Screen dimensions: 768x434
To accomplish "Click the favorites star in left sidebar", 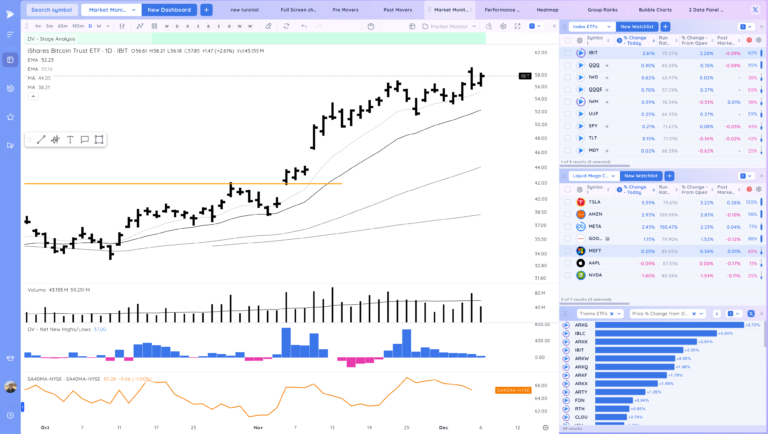I will pos(10,117).
